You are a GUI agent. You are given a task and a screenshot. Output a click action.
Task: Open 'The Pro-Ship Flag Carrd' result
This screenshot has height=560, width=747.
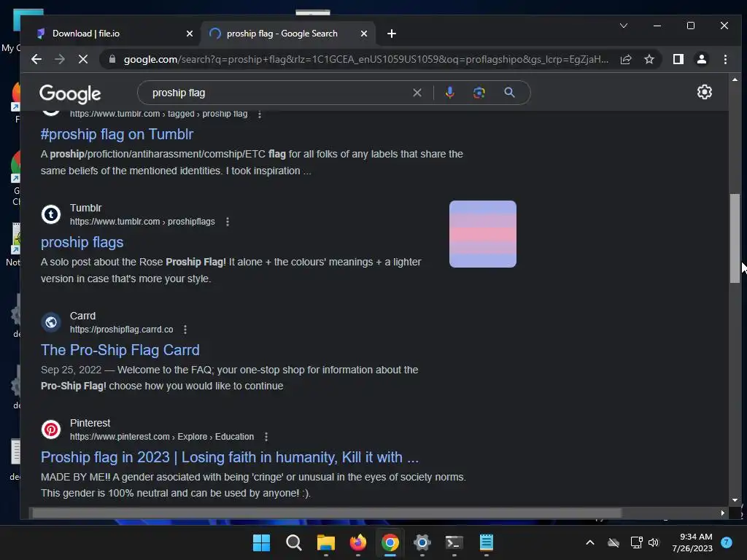[x=120, y=350]
